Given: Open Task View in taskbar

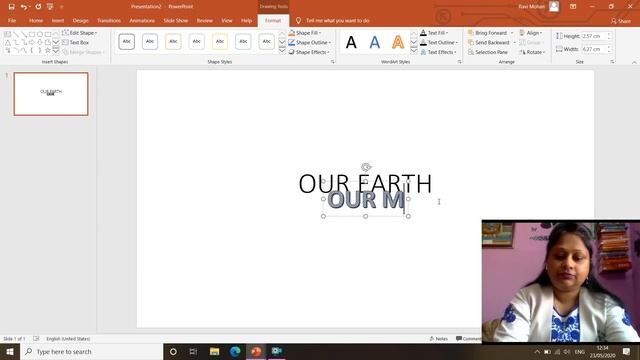Looking at the screenshot, I should [193, 351].
